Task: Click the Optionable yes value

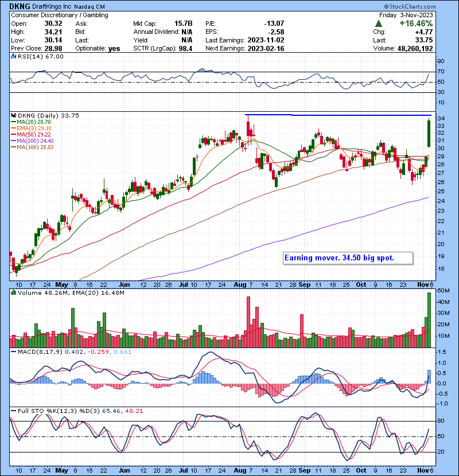Action: click(x=114, y=49)
